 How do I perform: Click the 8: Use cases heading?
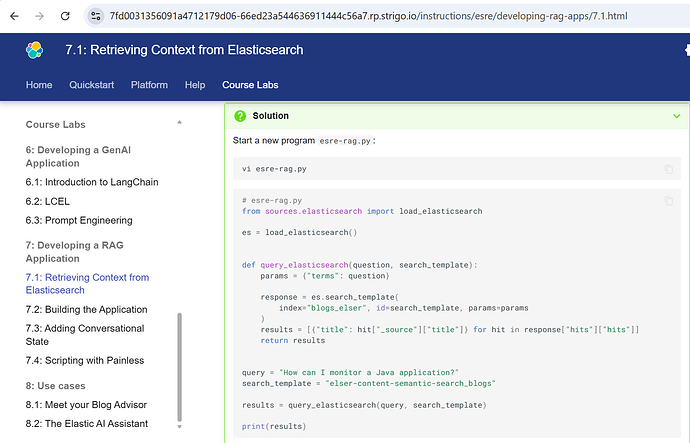55,386
